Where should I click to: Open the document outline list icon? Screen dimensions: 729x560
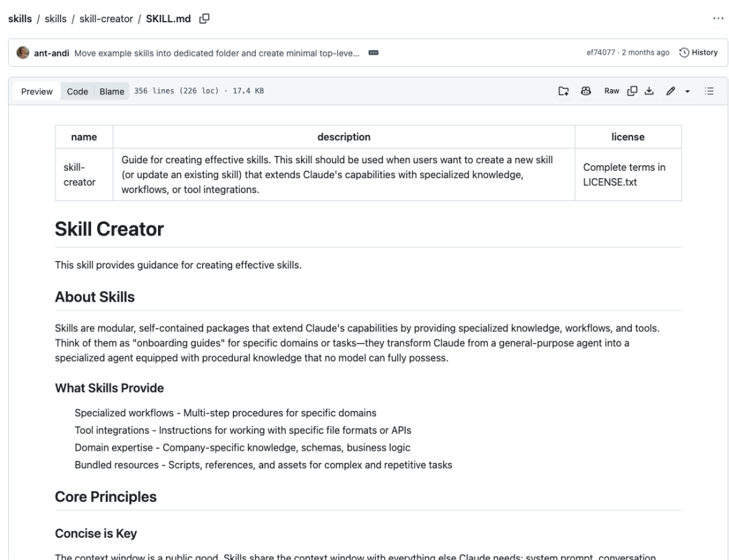[x=709, y=91]
